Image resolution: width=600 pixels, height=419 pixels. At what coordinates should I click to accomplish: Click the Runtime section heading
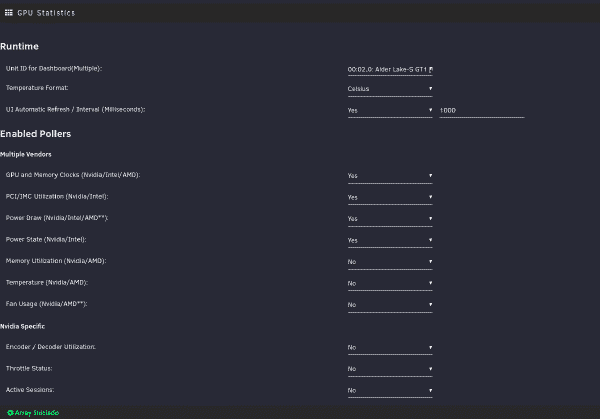[x=19, y=46]
